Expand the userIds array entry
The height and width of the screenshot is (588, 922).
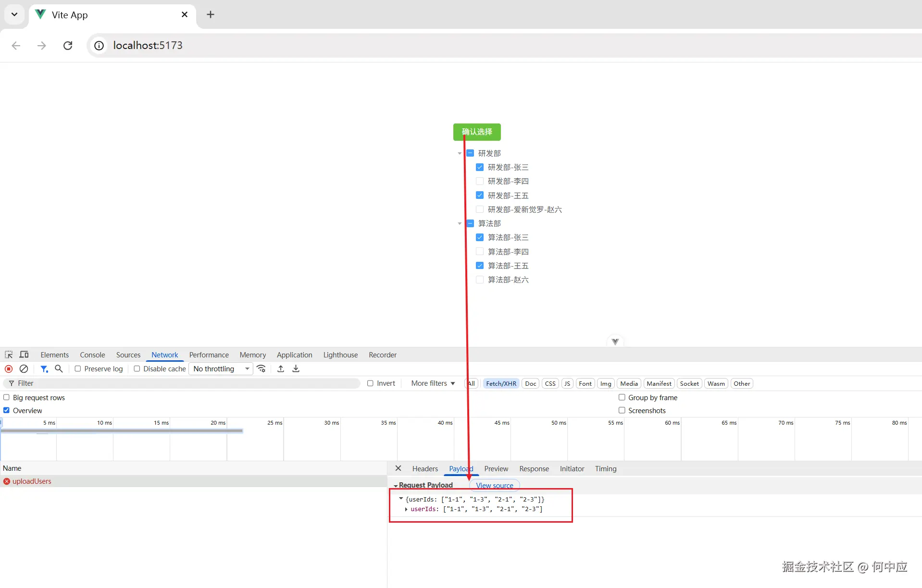click(x=407, y=509)
